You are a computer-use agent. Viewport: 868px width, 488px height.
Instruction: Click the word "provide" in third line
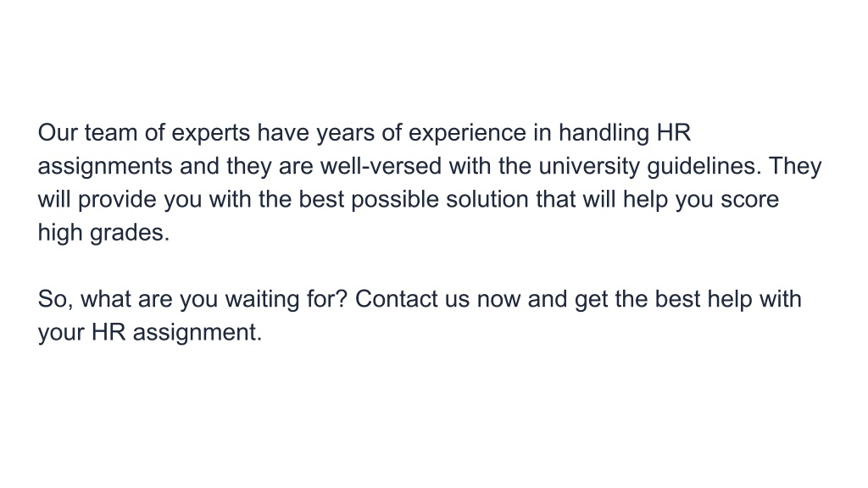[x=117, y=200]
